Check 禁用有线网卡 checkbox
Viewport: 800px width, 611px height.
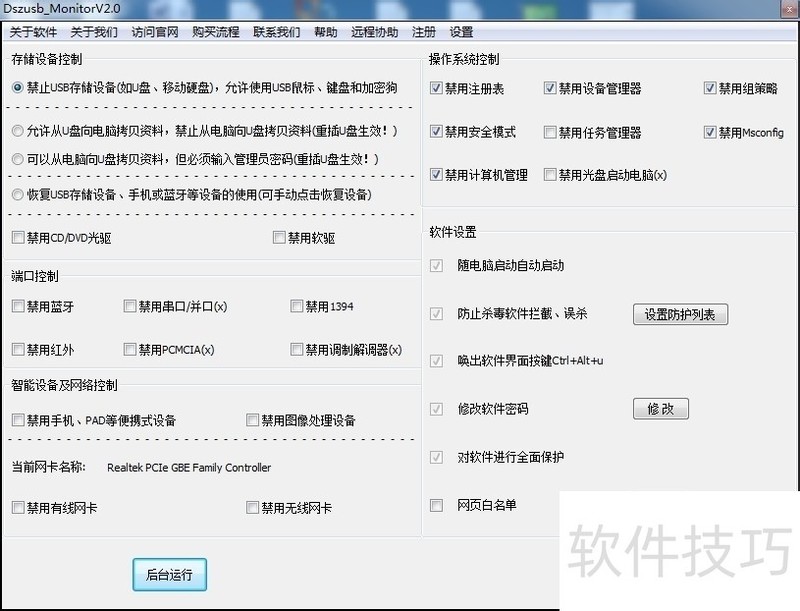(x=18, y=508)
